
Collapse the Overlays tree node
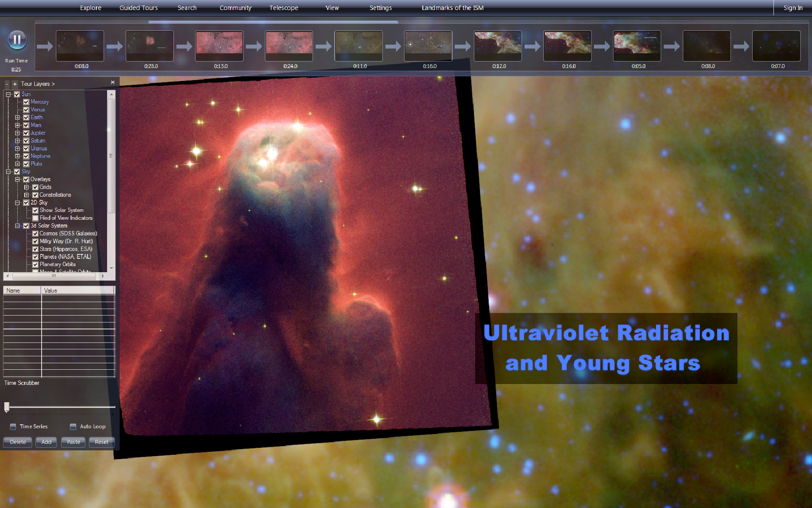17,179
